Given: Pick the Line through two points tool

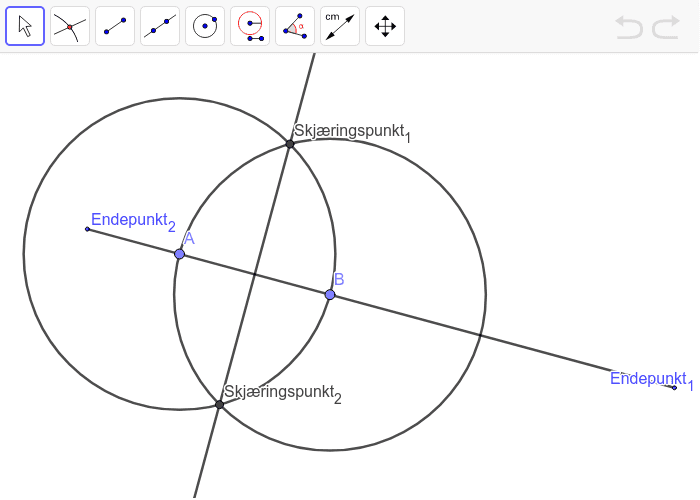Looking at the screenshot, I should click(160, 26).
